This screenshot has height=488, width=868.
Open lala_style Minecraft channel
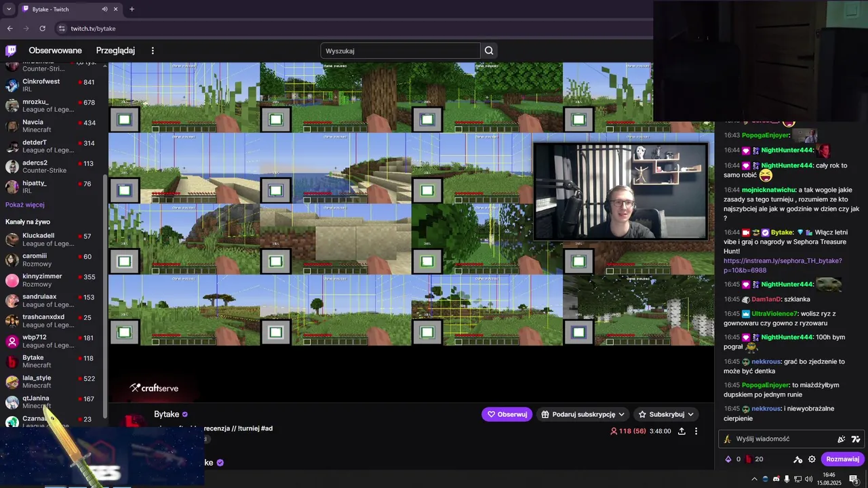[x=52, y=382]
